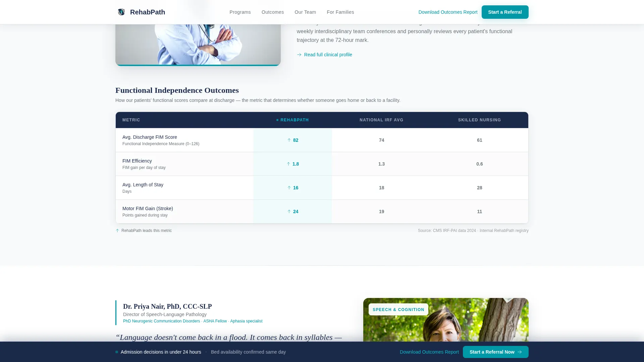Click the national average value 19
Screen dimensions: 644x362
click(381, 212)
